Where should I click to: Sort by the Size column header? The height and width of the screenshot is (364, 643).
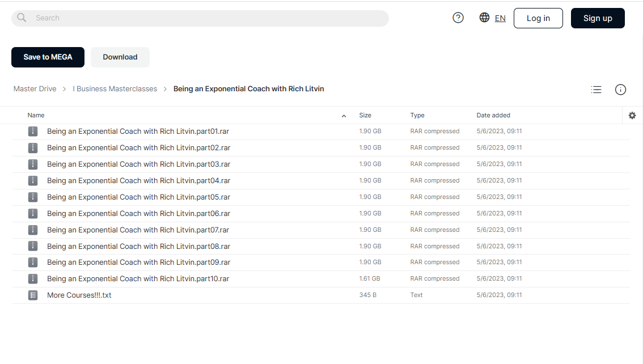pyautogui.click(x=365, y=115)
